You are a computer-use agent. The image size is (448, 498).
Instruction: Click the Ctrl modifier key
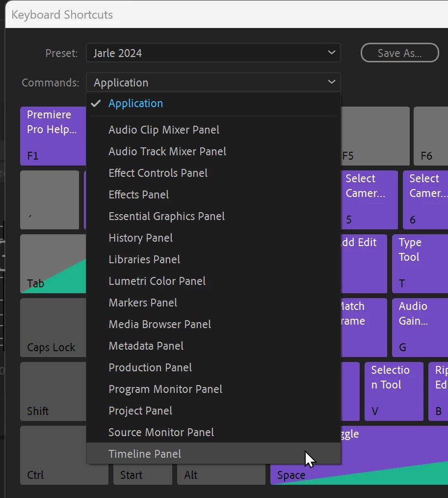[x=53, y=455]
